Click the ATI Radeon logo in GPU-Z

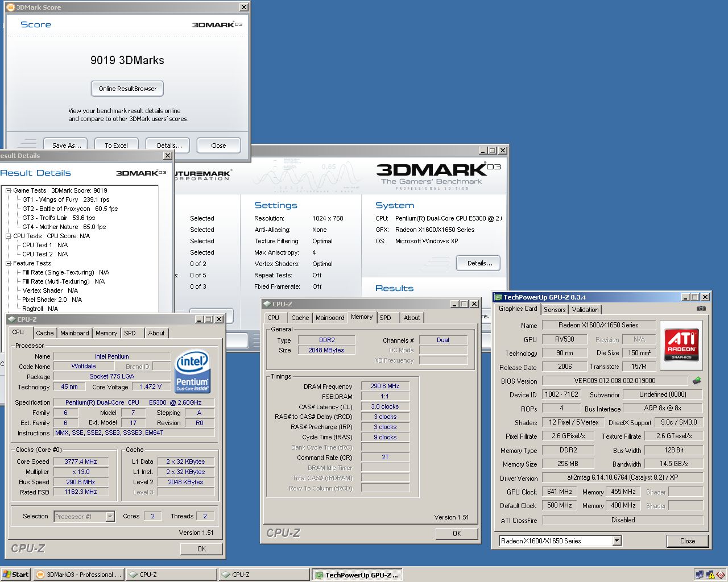(x=681, y=344)
